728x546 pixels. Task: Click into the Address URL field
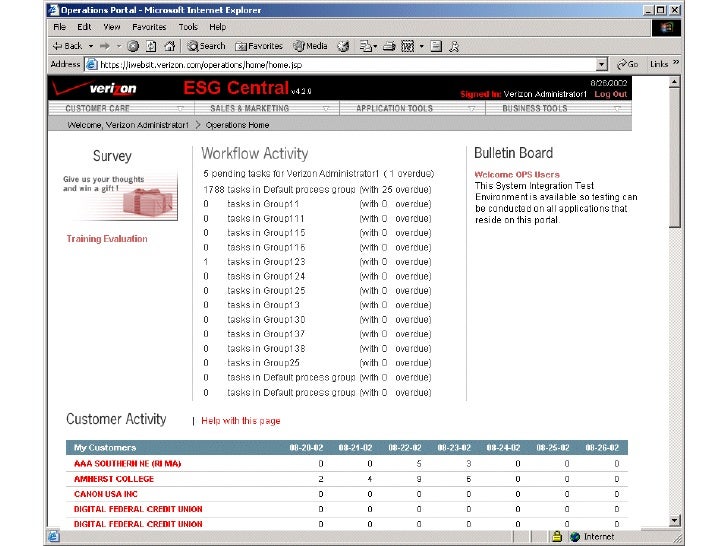(346, 65)
